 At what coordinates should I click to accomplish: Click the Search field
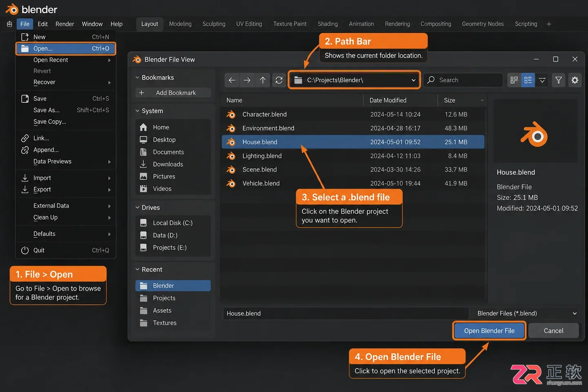coord(463,80)
